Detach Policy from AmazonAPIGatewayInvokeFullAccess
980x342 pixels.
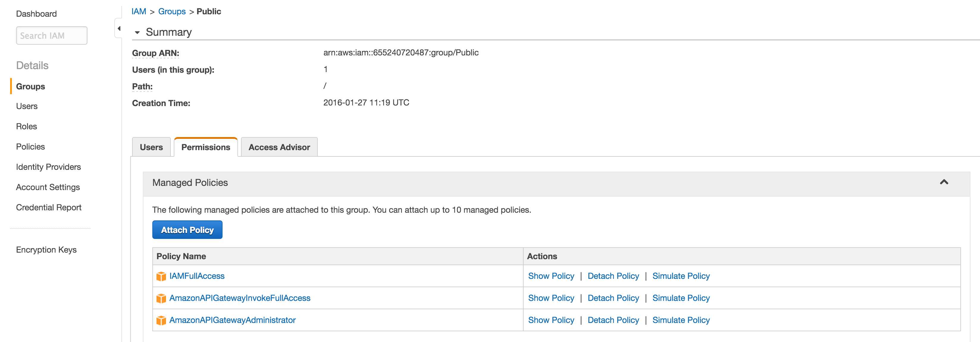(613, 298)
